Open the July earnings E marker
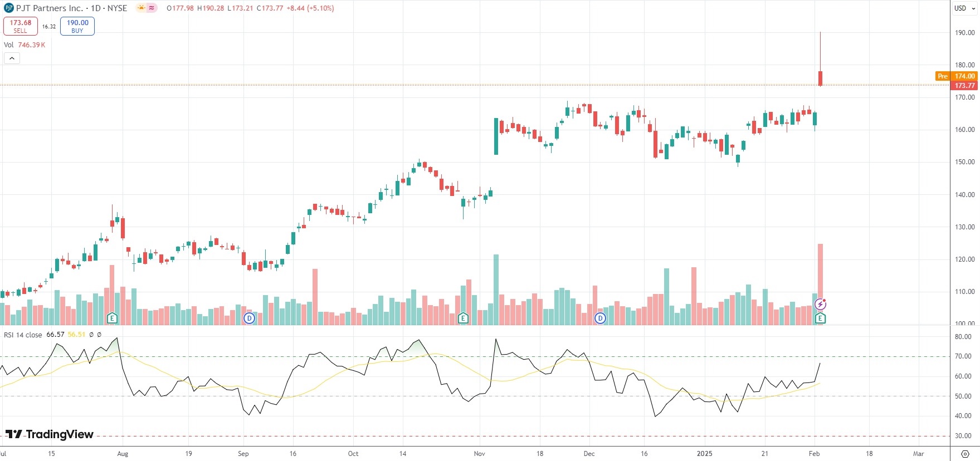This screenshot has height=461, width=980. (x=112, y=318)
